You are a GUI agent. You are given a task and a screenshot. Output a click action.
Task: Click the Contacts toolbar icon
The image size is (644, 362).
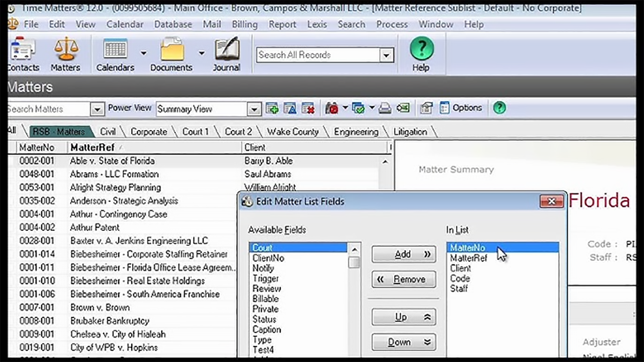(22, 50)
